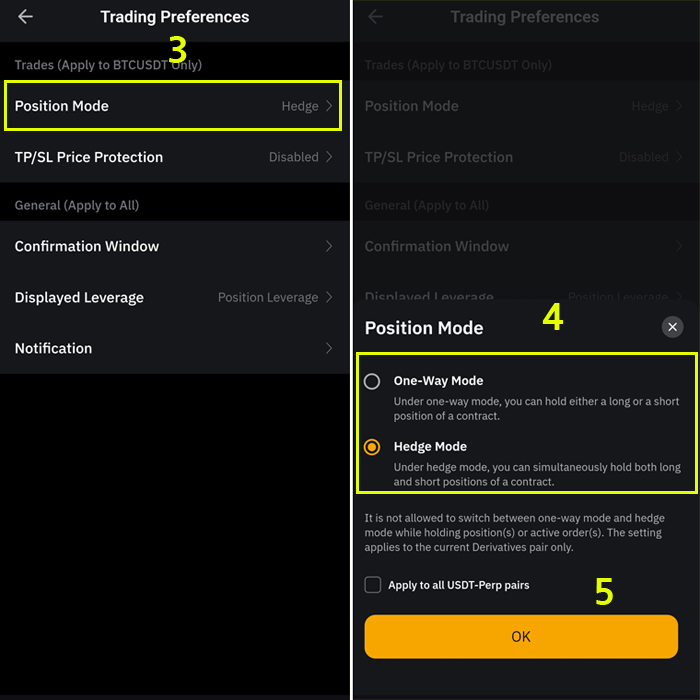Open Displayed Leverage chevron in left panel
Viewport: 700px width, 700px height.
(329, 297)
